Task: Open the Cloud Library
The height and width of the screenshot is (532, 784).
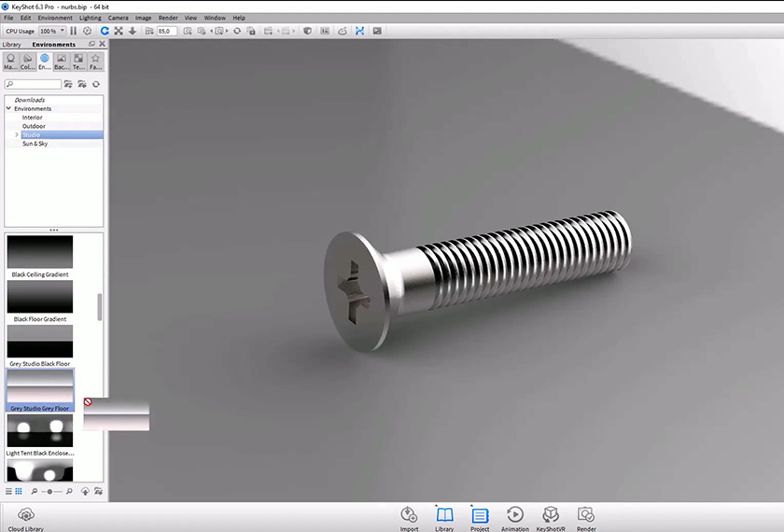Action: click(25, 515)
